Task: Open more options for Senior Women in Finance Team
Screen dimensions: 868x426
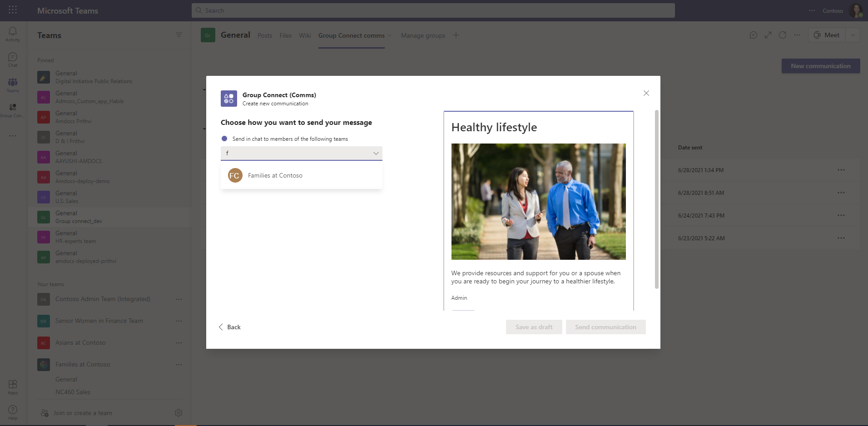Action: tap(179, 321)
